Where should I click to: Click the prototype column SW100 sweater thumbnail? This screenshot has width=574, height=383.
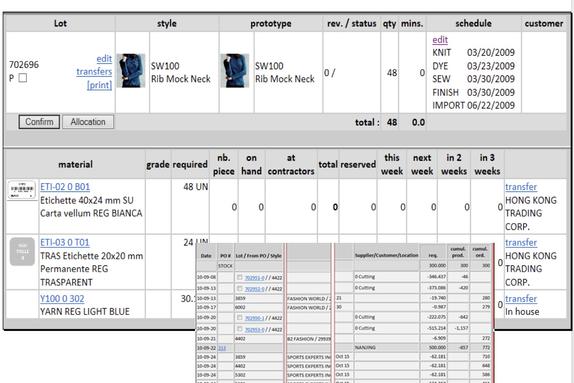(x=235, y=71)
